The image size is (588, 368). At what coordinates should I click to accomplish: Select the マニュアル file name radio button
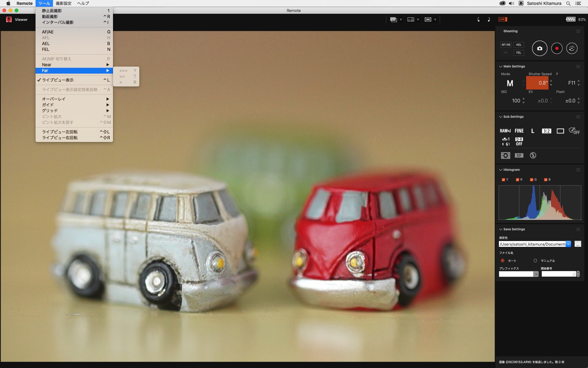[x=535, y=261]
